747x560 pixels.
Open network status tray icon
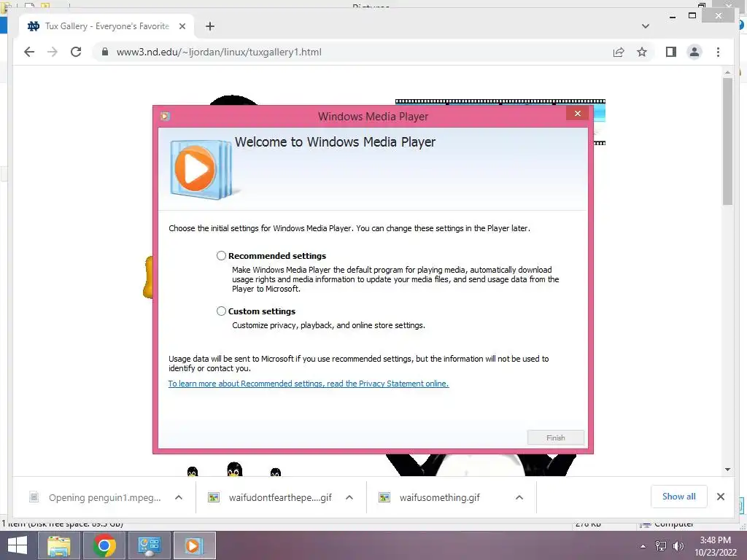[x=661, y=546]
